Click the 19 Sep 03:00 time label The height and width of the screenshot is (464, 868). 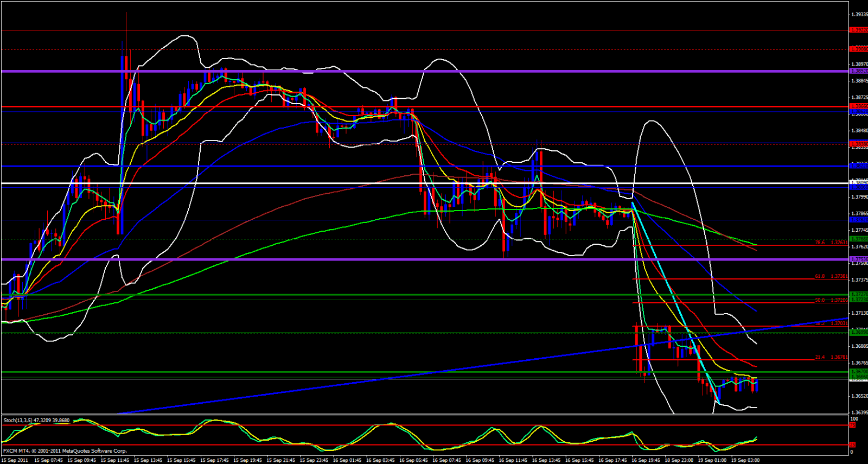coord(745,460)
